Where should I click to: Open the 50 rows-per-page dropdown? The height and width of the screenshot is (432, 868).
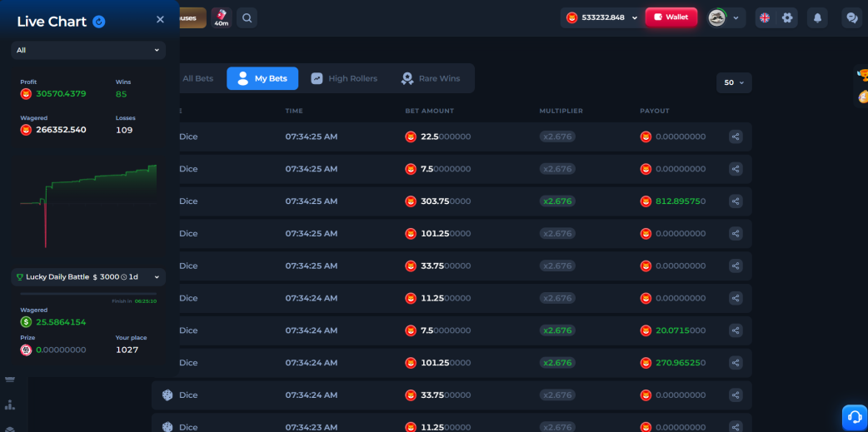734,82
